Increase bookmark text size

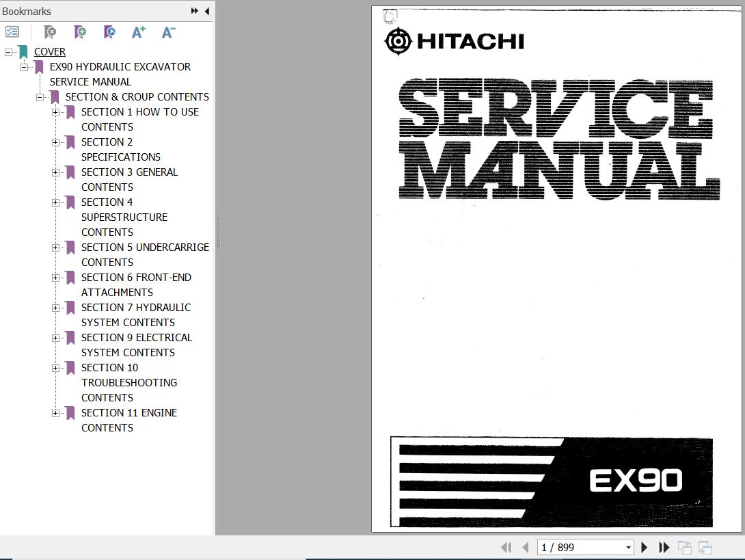(x=138, y=32)
